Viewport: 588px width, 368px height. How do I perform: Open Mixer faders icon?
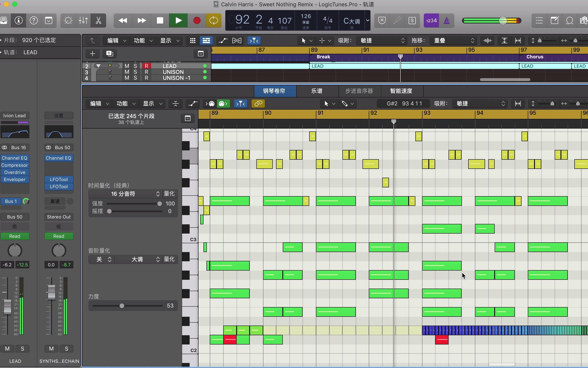(83, 20)
